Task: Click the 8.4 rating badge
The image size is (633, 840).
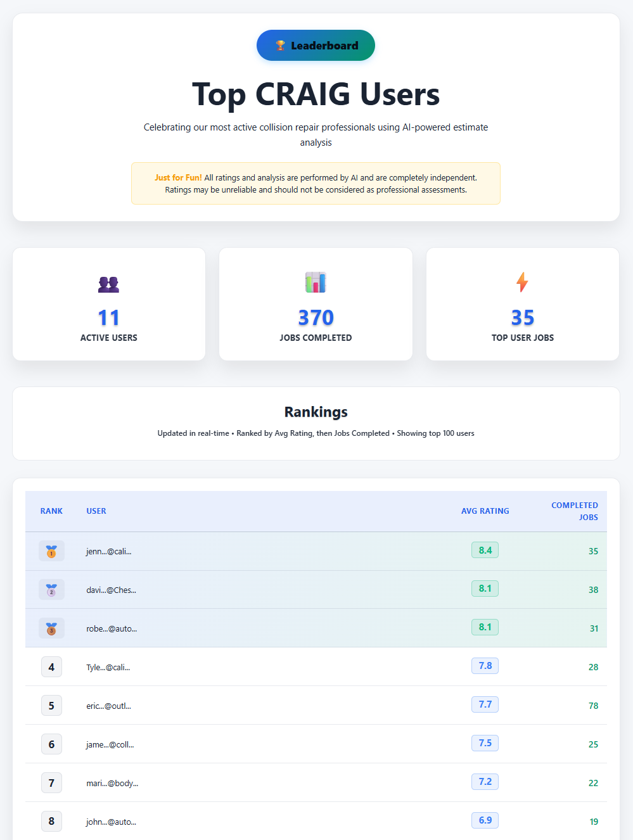Action: pyautogui.click(x=485, y=550)
